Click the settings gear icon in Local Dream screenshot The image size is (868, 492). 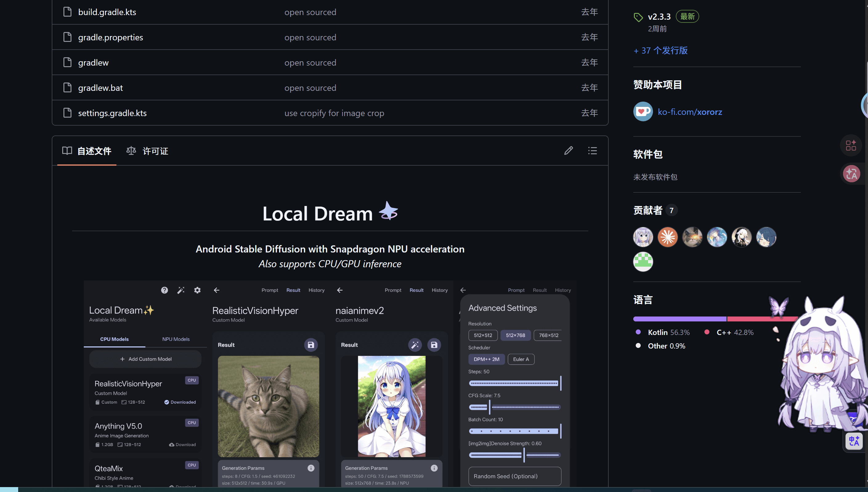197,290
